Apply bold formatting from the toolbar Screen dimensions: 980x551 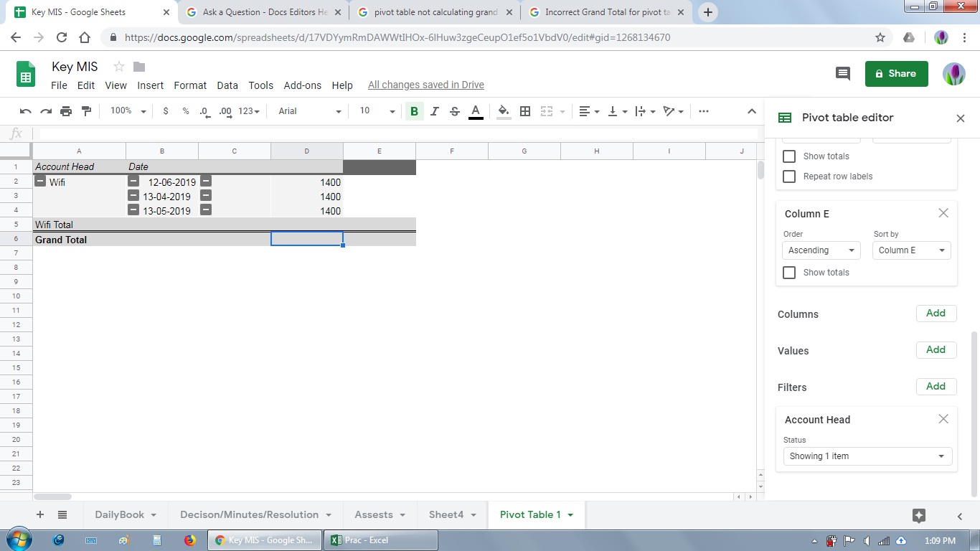[414, 111]
